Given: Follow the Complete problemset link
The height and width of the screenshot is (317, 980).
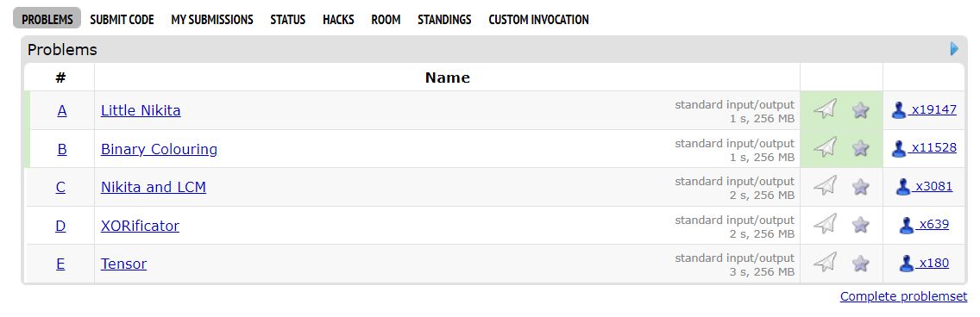Looking at the screenshot, I should [904, 296].
